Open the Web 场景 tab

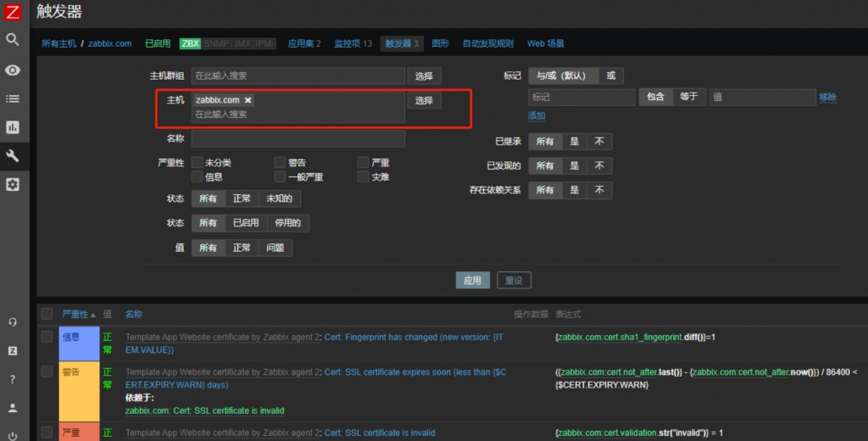tap(545, 43)
